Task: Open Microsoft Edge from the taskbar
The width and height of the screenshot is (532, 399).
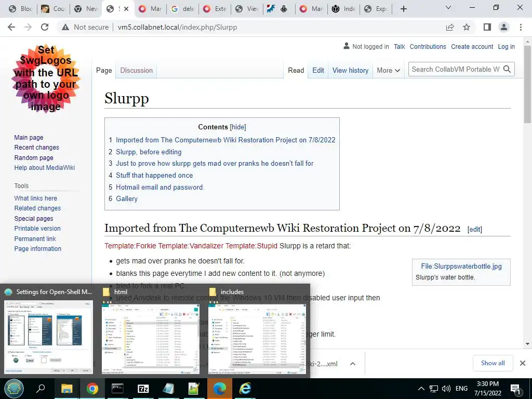Action: 220,389
